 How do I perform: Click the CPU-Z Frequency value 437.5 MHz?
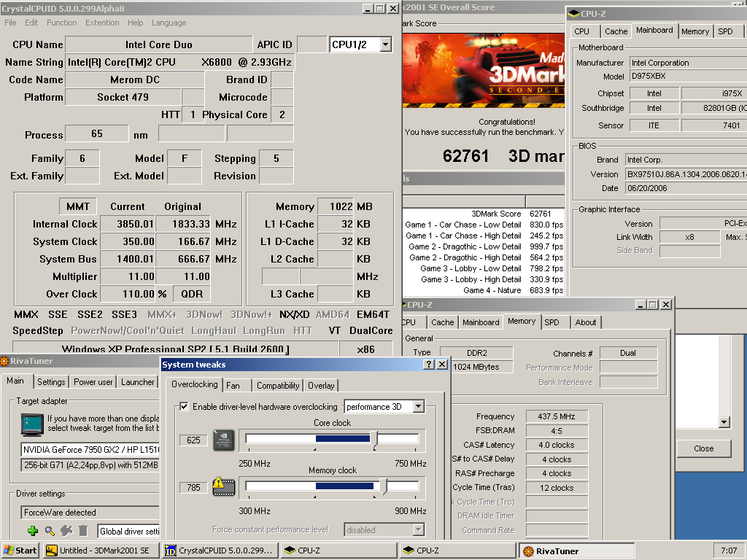(x=557, y=416)
